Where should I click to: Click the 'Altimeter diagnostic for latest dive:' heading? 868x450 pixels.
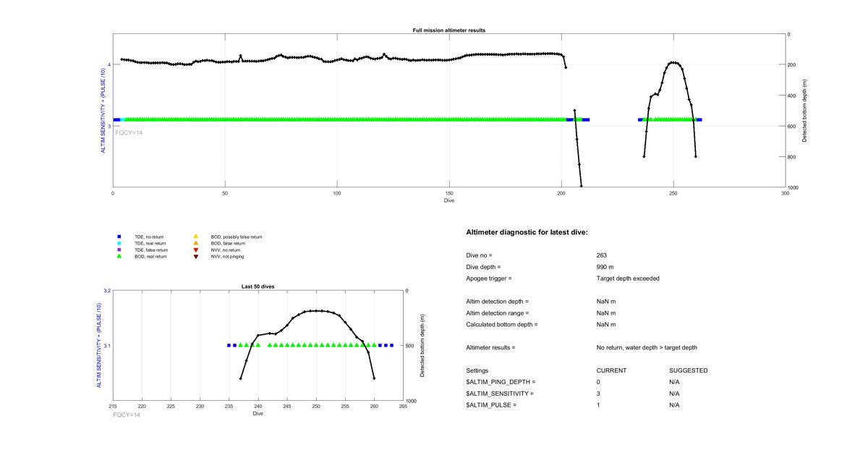pyautogui.click(x=527, y=232)
